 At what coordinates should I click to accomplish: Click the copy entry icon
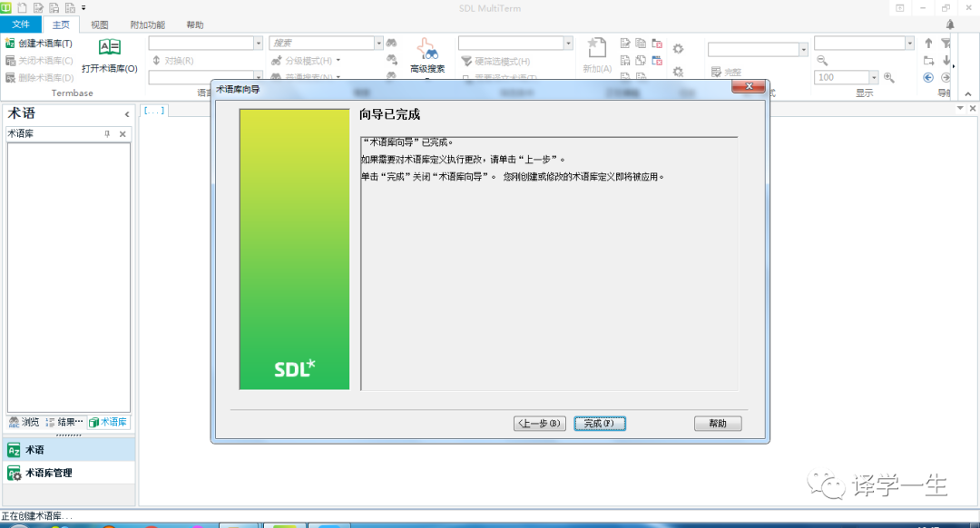pos(641,44)
